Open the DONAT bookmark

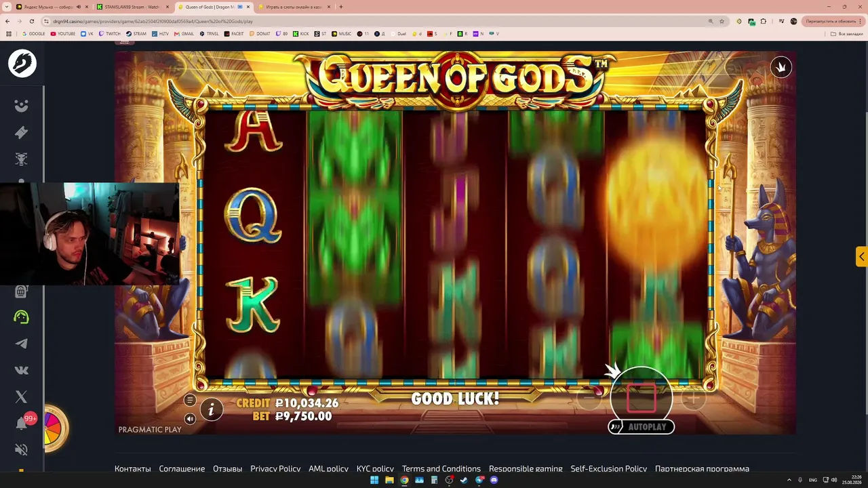pyautogui.click(x=260, y=34)
